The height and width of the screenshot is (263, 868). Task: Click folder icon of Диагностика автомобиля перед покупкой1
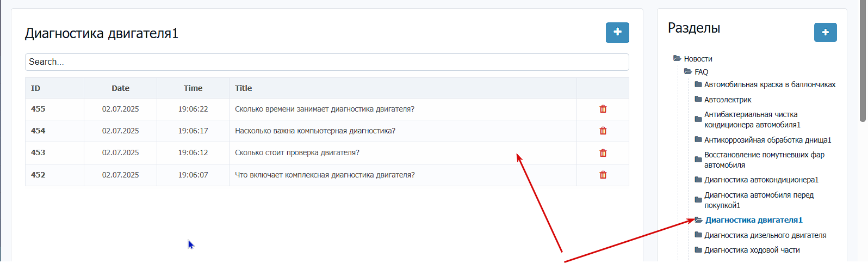click(698, 199)
